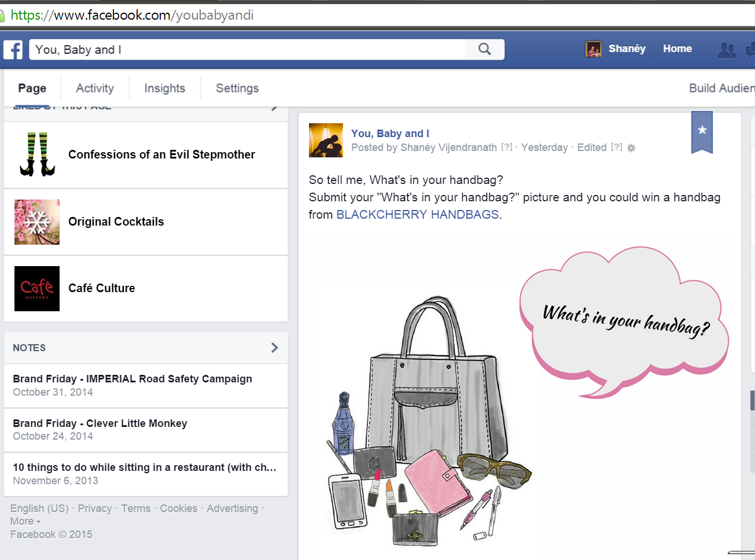Switch to the Page tab

32,89
